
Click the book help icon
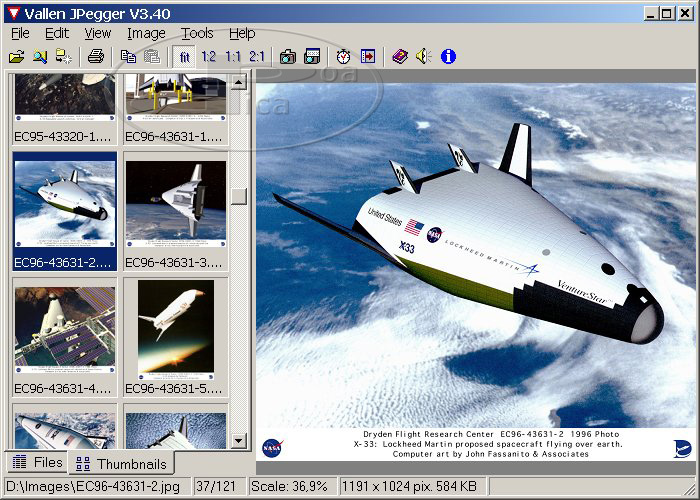pyautogui.click(x=399, y=56)
